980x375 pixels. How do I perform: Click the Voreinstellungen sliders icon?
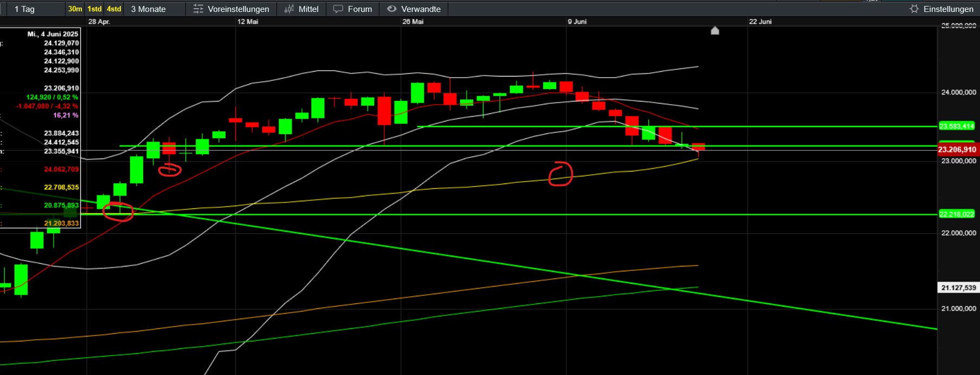(x=198, y=9)
